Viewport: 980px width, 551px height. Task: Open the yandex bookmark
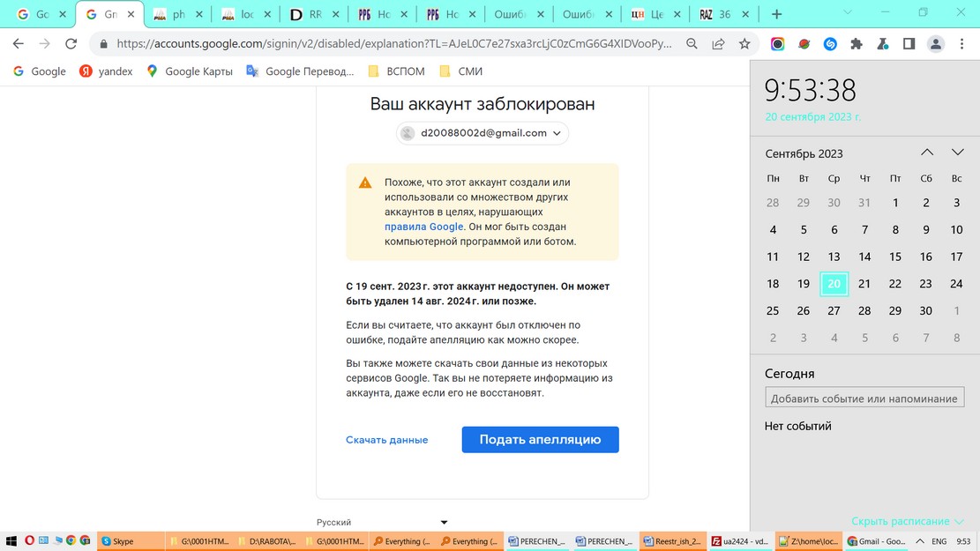pyautogui.click(x=106, y=71)
